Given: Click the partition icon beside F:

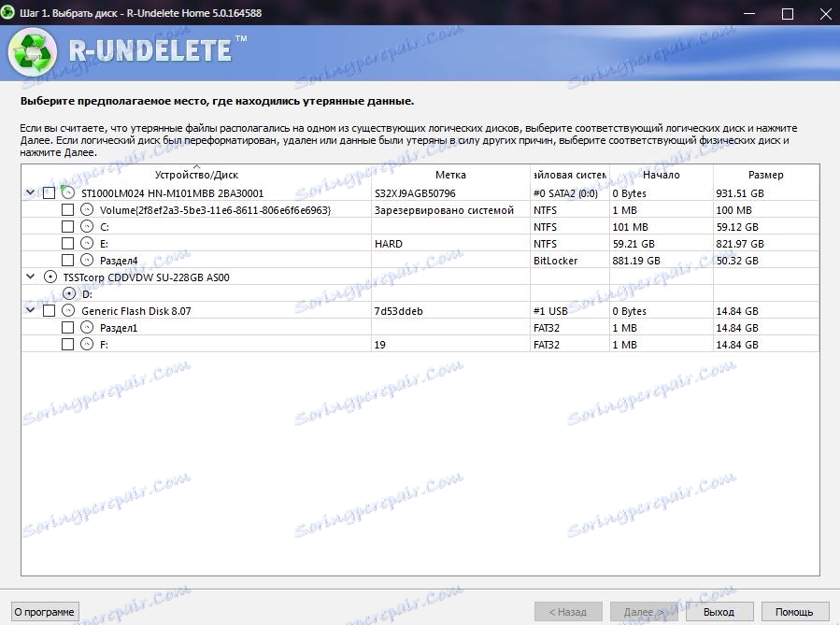Looking at the screenshot, I should tap(87, 344).
